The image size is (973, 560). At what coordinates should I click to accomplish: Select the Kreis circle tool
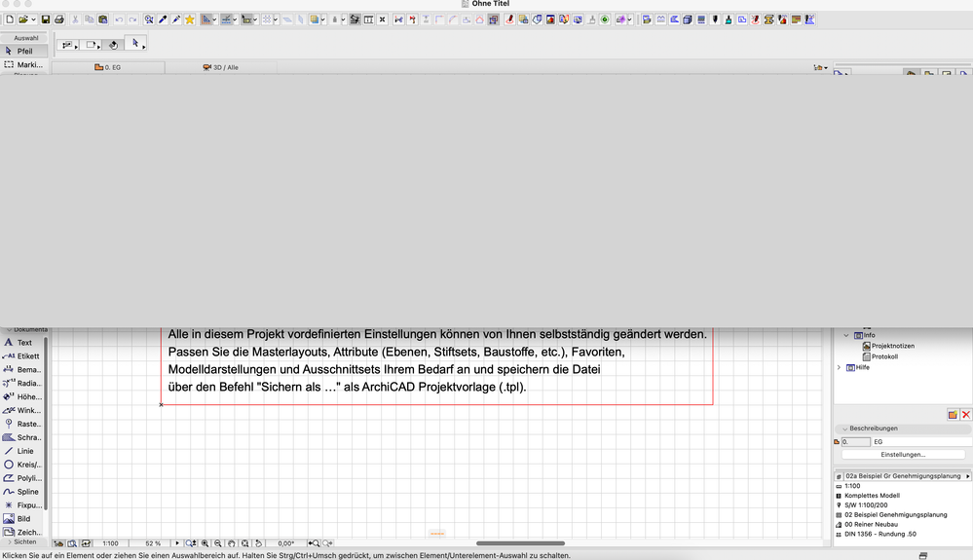pyautogui.click(x=23, y=465)
